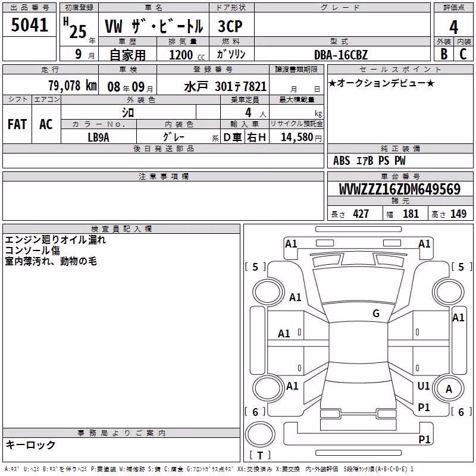Select the spare tire circle above [T]
Screen dimensions: 476x476
(260, 434)
